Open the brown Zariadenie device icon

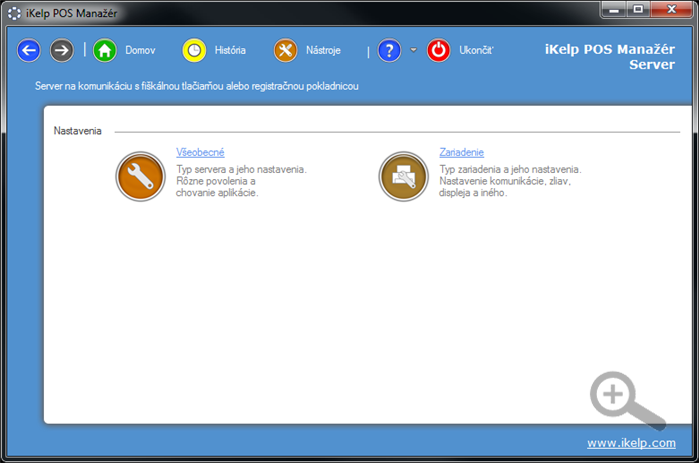403,176
